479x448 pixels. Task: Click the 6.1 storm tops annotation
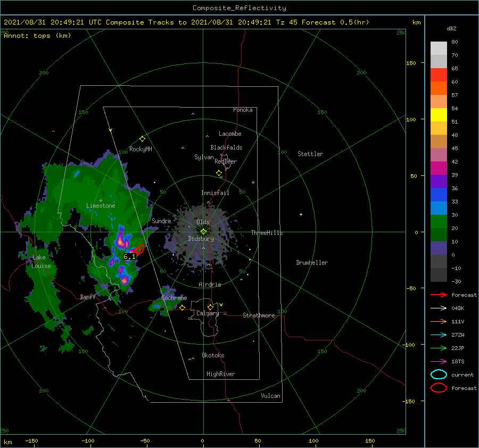tap(129, 257)
